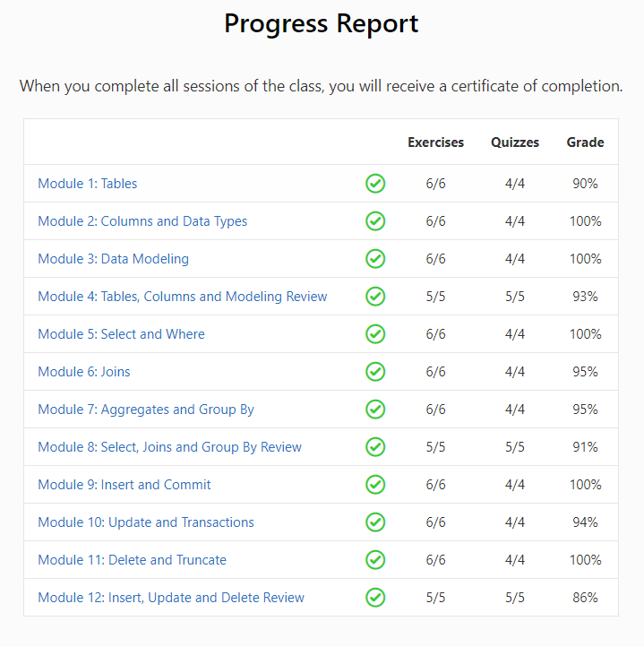This screenshot has height=647, width=644.
Task: Click the 4/4 quizzes value for Module 5
Action: coord(515,334)
